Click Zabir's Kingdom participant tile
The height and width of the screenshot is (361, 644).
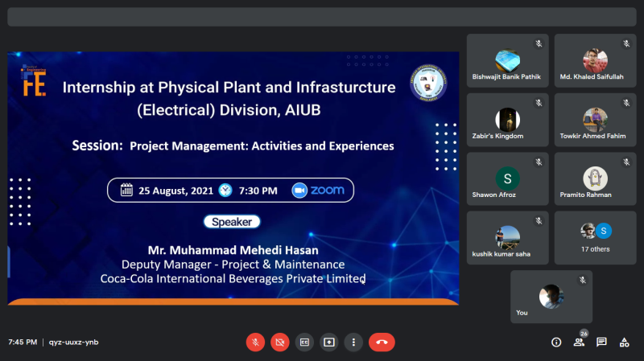(507, 119)
